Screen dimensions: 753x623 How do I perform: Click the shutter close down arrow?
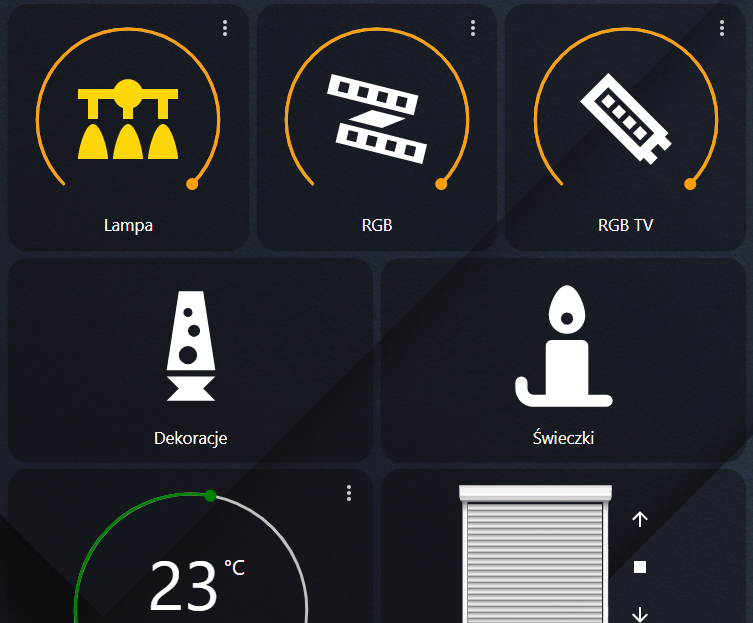[x=640, y=614]
